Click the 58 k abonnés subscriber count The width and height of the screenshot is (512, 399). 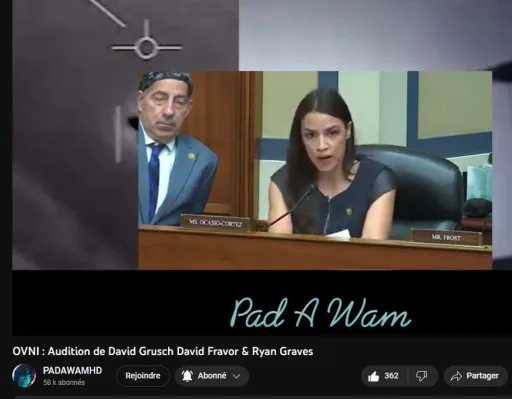[64, 382]
